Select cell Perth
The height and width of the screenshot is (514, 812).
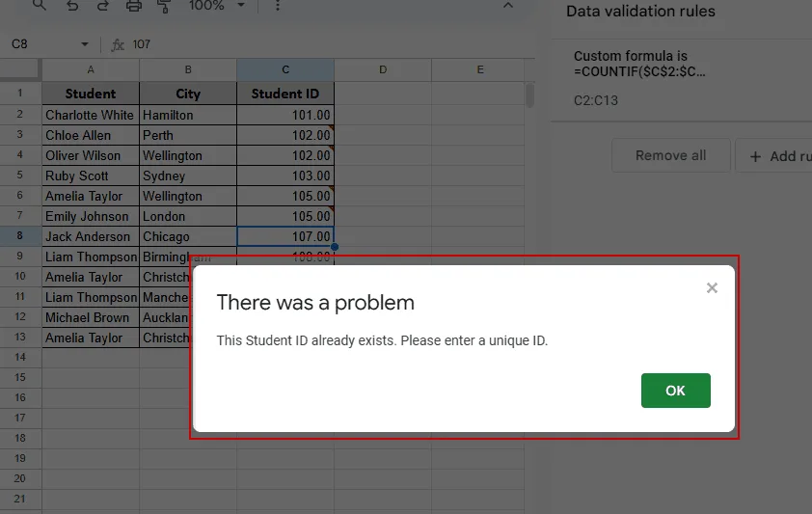point(188,135)
